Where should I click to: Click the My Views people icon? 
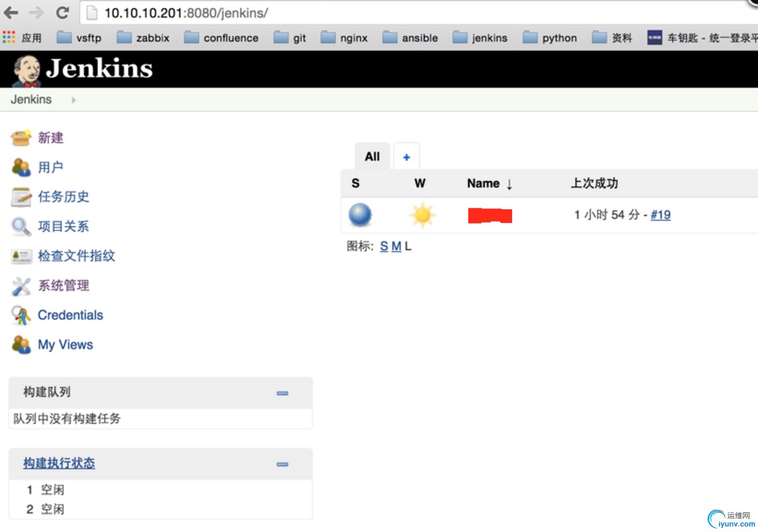click(21, 345)
